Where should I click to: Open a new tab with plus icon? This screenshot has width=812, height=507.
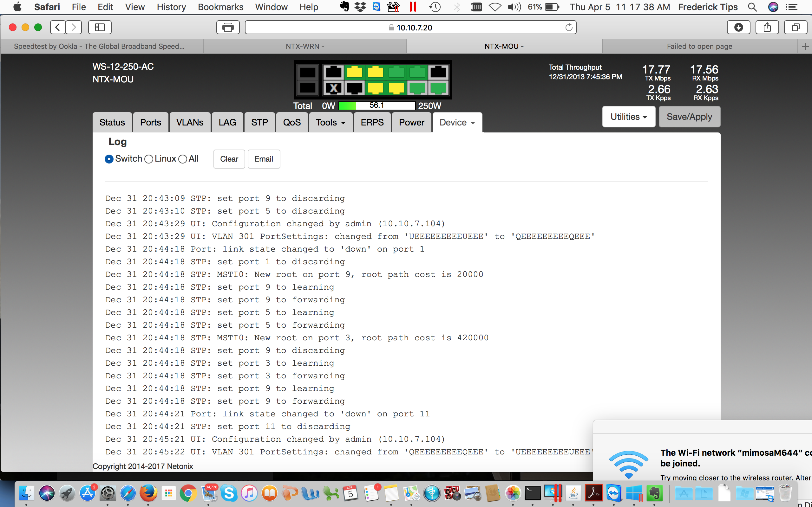click(x=805, y=46)
